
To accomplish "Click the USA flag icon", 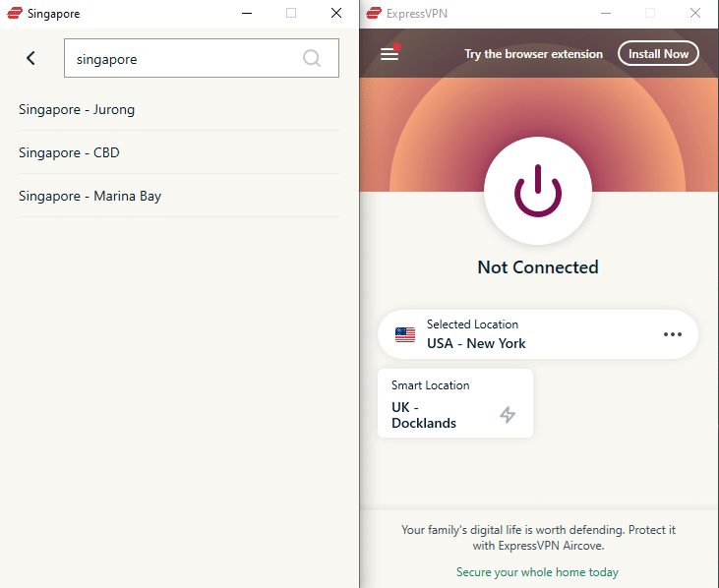I will pos(405,334).
